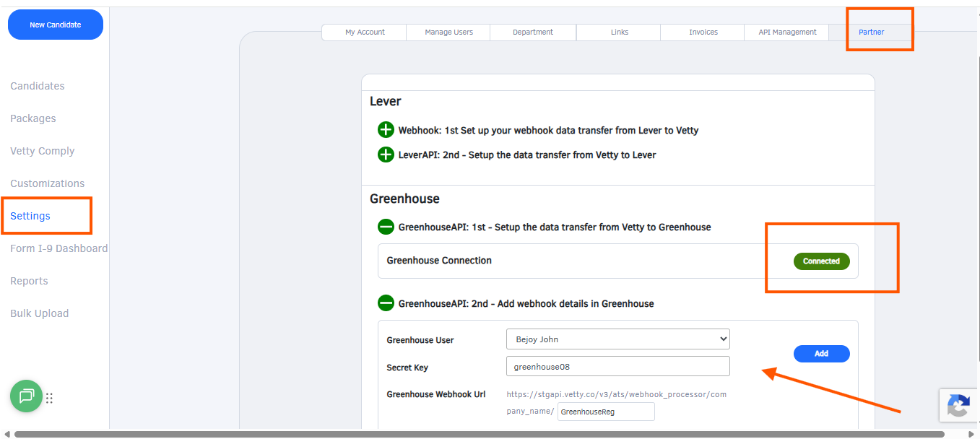Open the Invoices tab
Image resolution: width=980 pixels, height=439 pixels.
pos(703,32)
